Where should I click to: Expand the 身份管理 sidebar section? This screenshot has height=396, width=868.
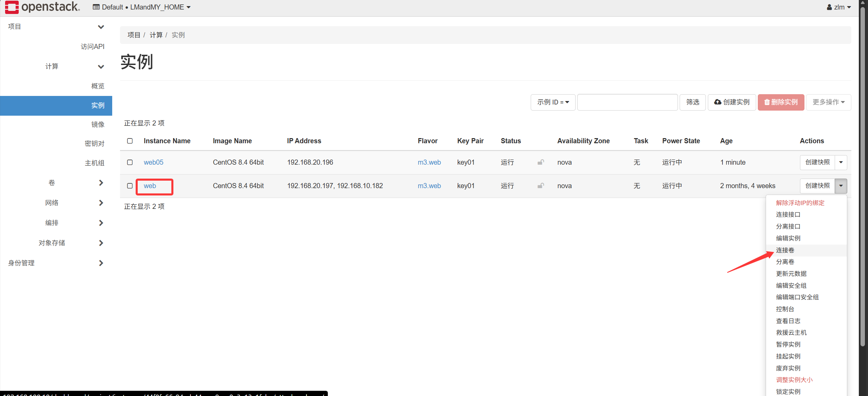101,263
